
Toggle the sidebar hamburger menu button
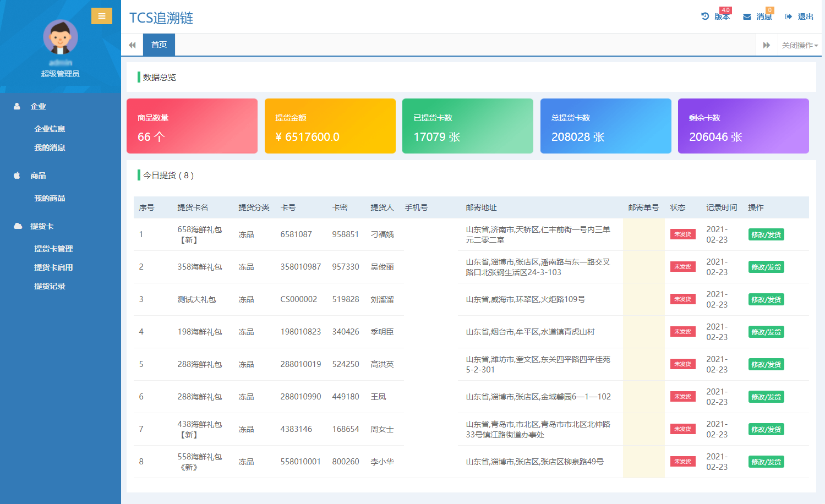click(x=102, y=16)
